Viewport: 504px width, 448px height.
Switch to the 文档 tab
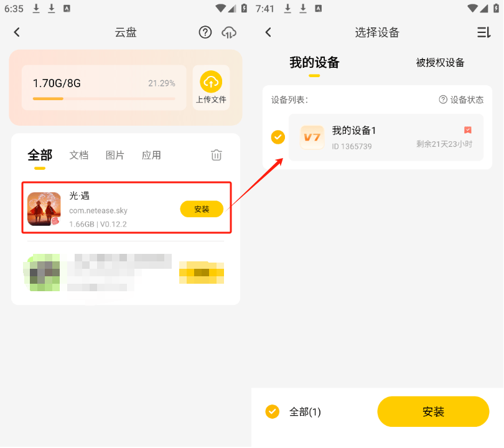click(x=79, y=156)
